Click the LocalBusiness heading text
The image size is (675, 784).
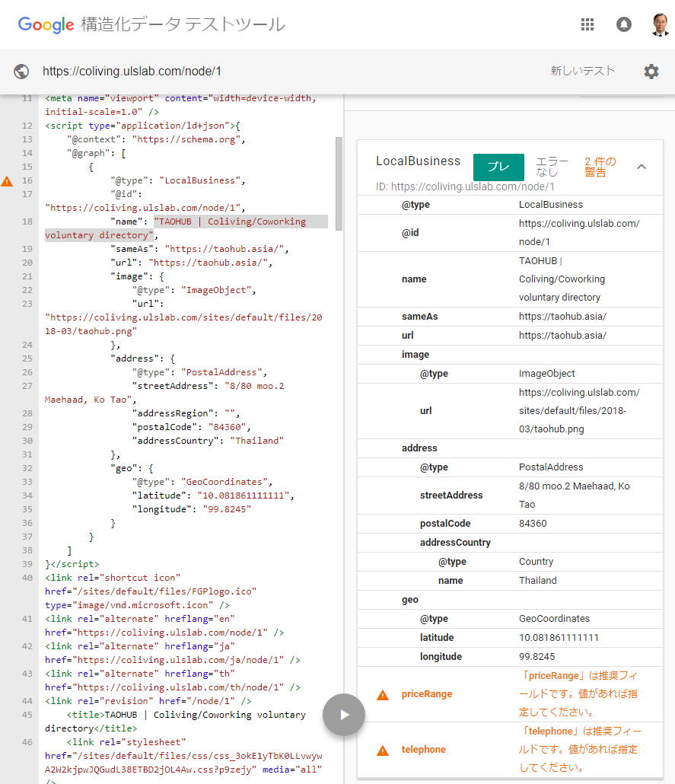click(418, 161)
